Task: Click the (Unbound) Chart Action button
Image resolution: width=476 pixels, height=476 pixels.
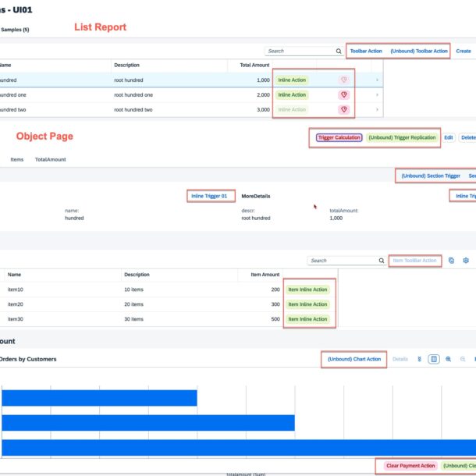Action: click(x=354, y=359)
